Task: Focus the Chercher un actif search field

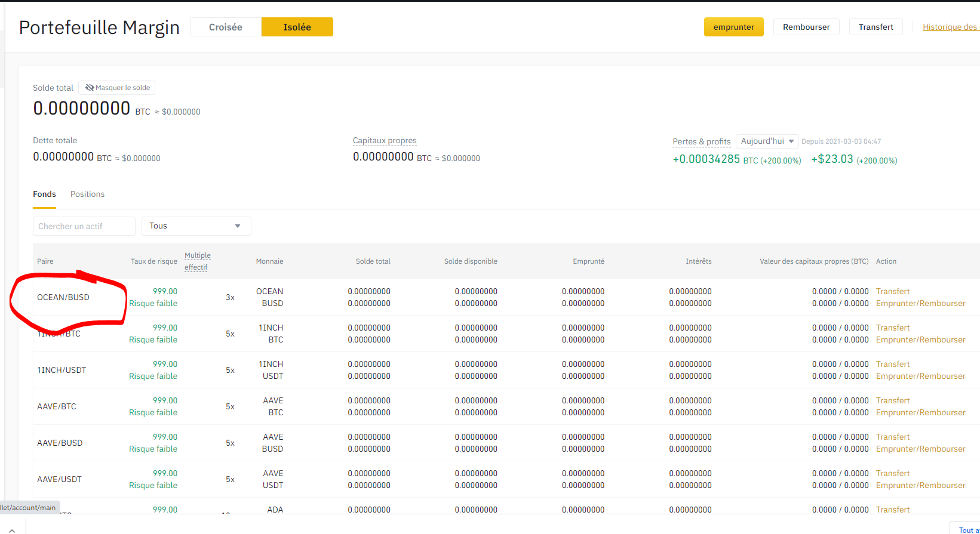Action: tap(84, 226)
